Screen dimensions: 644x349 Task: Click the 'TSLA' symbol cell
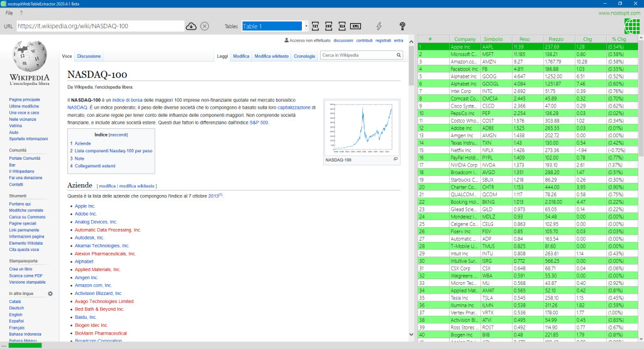pos(496,298)
